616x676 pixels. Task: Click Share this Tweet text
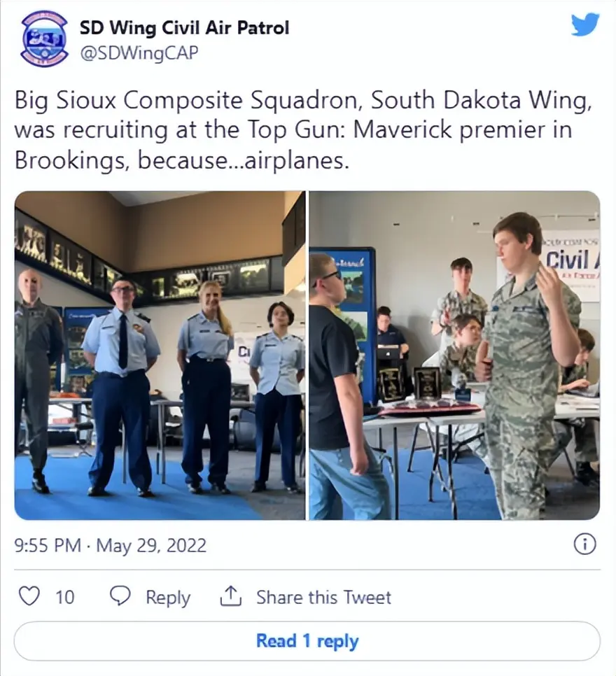click(324, 597)
